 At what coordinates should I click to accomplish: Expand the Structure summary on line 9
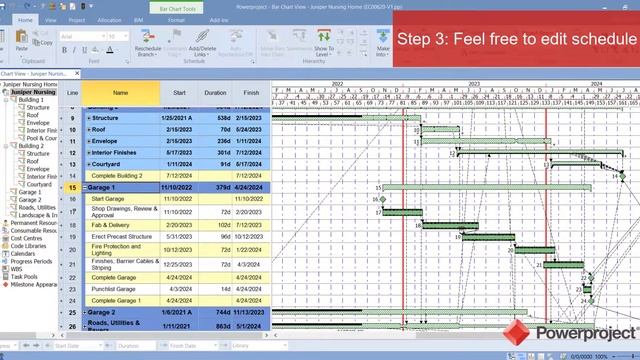89,118
